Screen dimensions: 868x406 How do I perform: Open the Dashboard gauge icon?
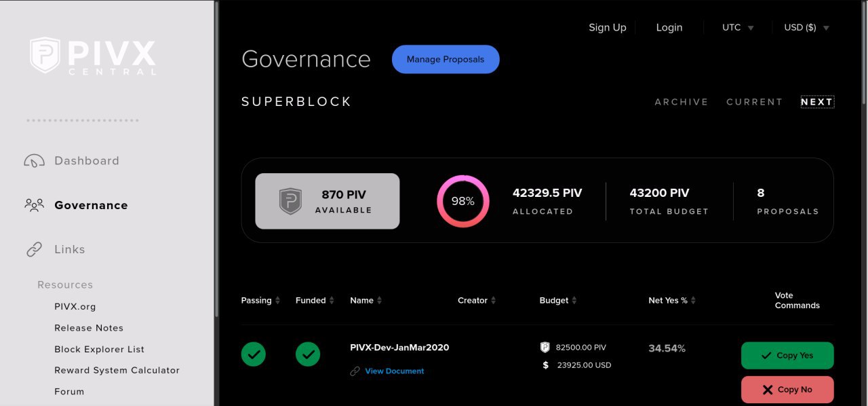pyautogui.click(x=34, y=161)
